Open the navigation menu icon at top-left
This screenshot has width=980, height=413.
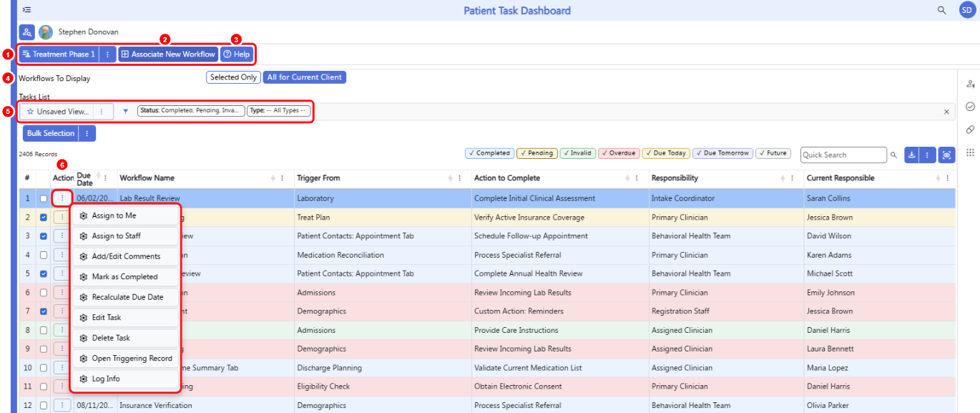[x=26, y=10]
